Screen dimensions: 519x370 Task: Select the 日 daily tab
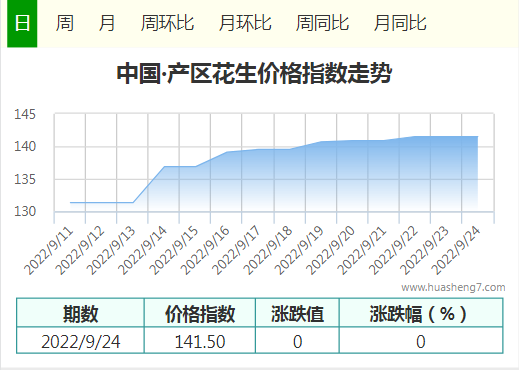pyautogui.click(x=22, y=23)
